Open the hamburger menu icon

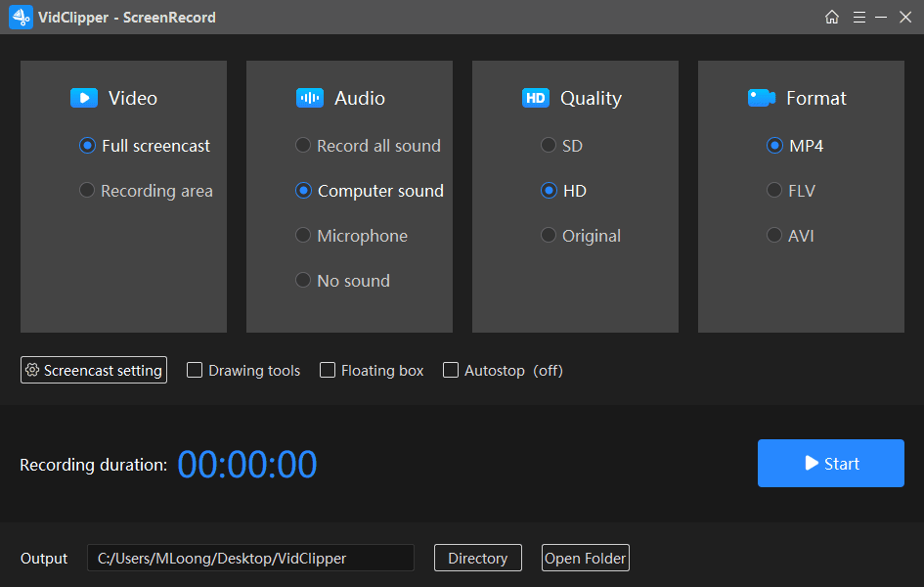(859, 17)
